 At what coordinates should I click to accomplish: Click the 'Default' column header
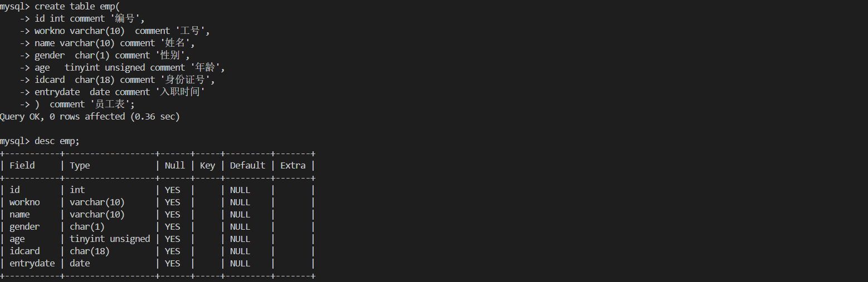pyautogui.click(x=247, y=165)
